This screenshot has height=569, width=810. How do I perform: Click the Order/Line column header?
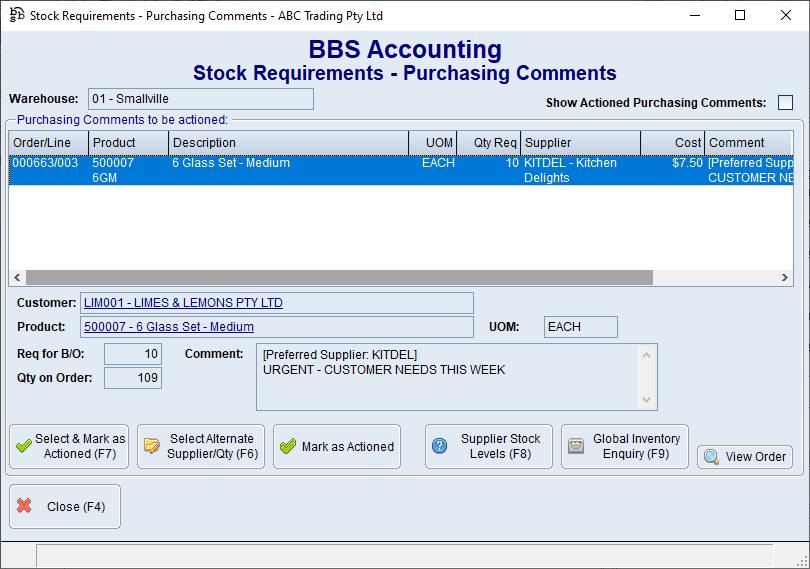pos(47,143)
